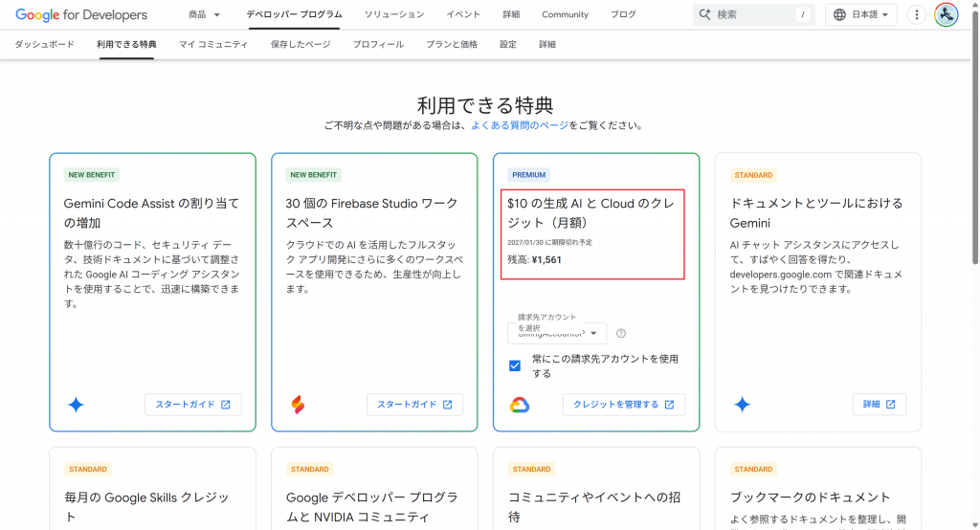Expand the 商品 dropdown menu
The height and width of the screenshot is (530, 980).
(204, 14)
